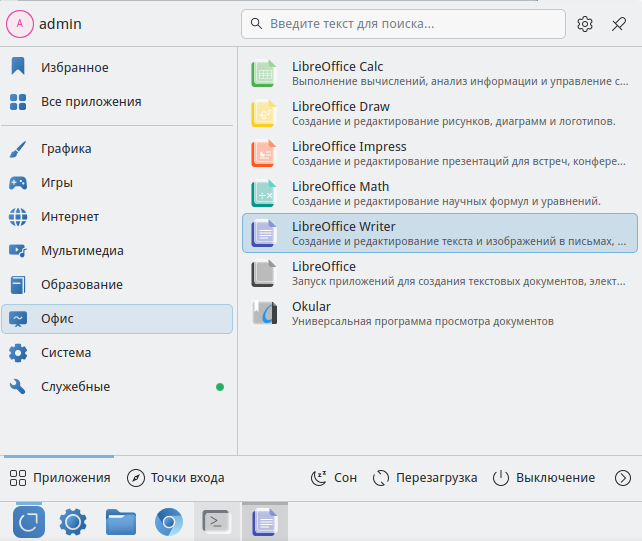Click the Сон sleep button
This screenshot has width=642, height=541.
(x=334, y=478)
